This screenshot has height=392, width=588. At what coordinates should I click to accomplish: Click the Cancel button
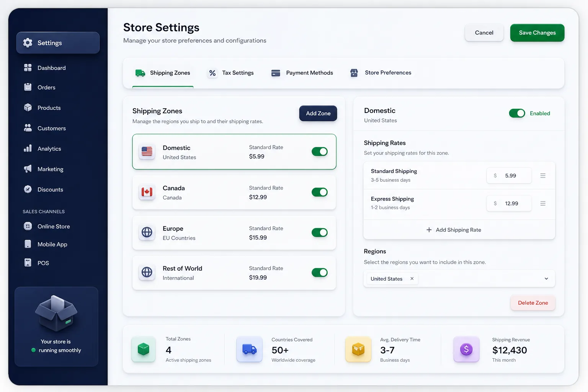[x=484, y=33]
